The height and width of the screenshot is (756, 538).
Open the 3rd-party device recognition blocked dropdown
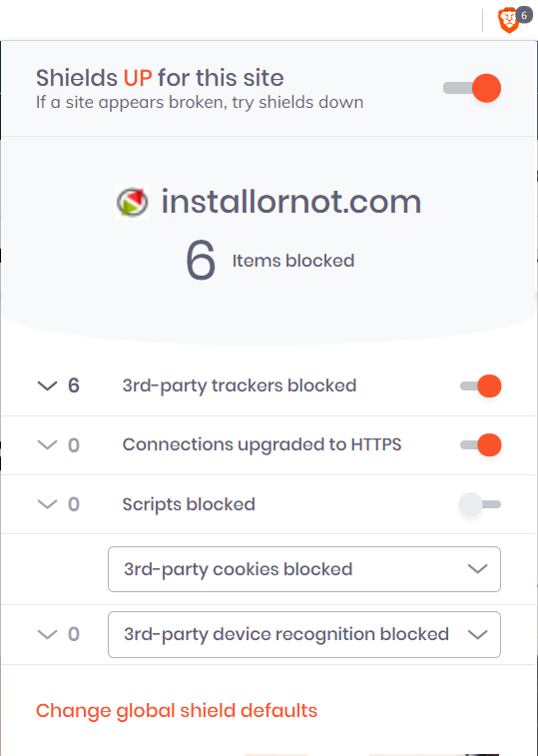pos(304,634)
